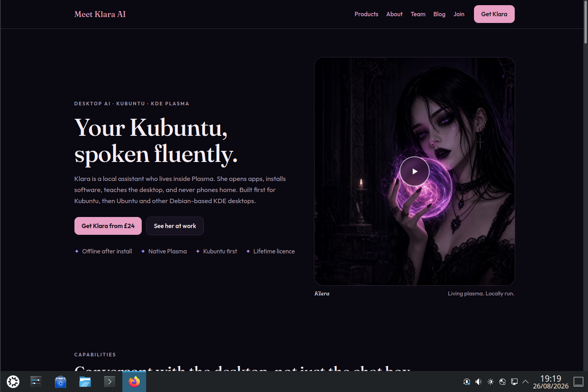Viewport: 588px width, 392px height.
Task: Click the 'DESKTOP AI · KUBUNTU · KDE PLASMA' eyebrow
Action: pos(132,104)
